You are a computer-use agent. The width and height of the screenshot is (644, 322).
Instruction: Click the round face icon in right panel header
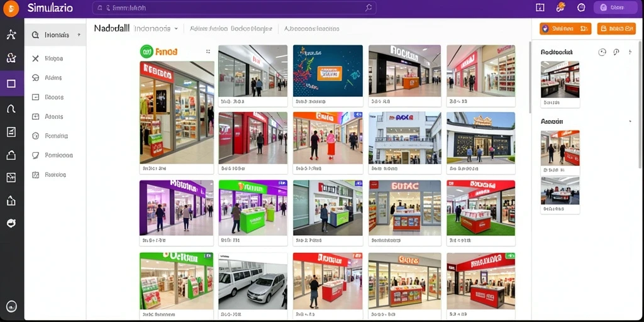pos(602,52)
